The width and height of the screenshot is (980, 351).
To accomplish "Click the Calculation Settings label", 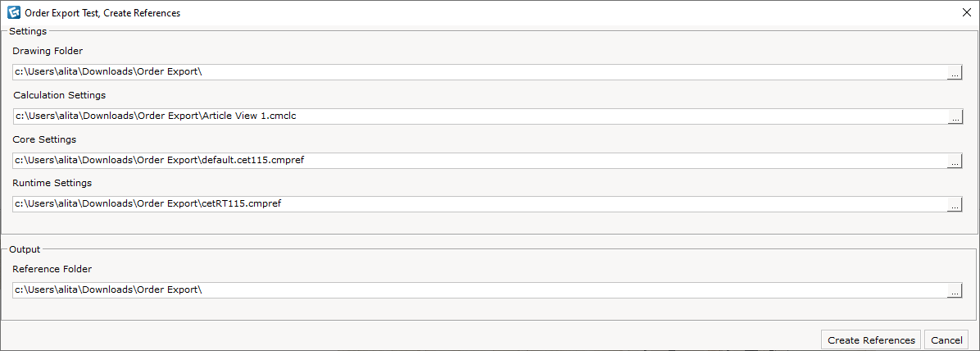I will tap(59, 96).
